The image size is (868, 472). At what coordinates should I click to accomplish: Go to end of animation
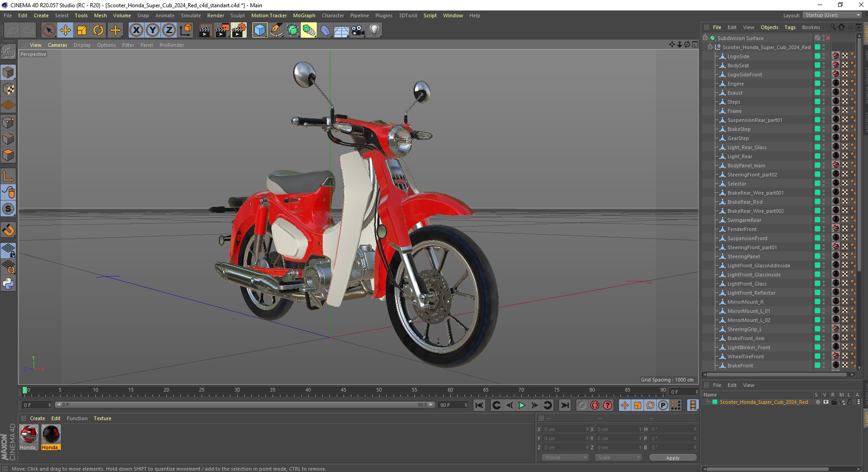(x=564, y=405)
